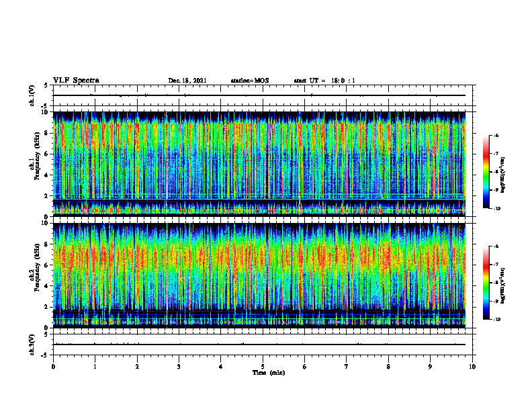This screenshot has height=411, width=532.
Task: Select the "start UT = 18: 0 : 1" label
Action: 324,81
